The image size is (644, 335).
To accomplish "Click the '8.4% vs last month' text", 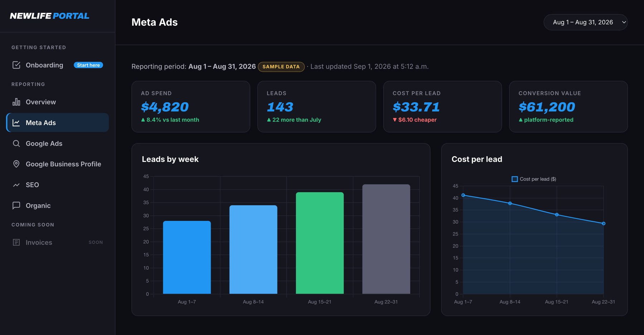I will tap(173, 120).
